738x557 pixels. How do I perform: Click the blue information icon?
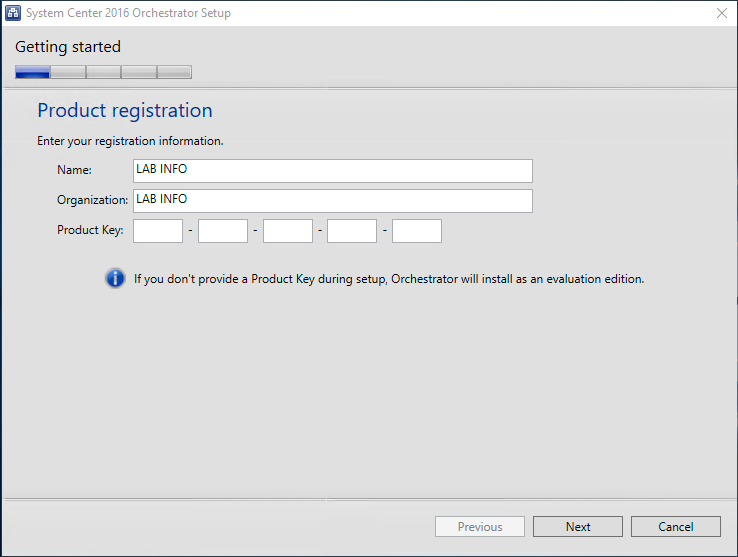116,279
